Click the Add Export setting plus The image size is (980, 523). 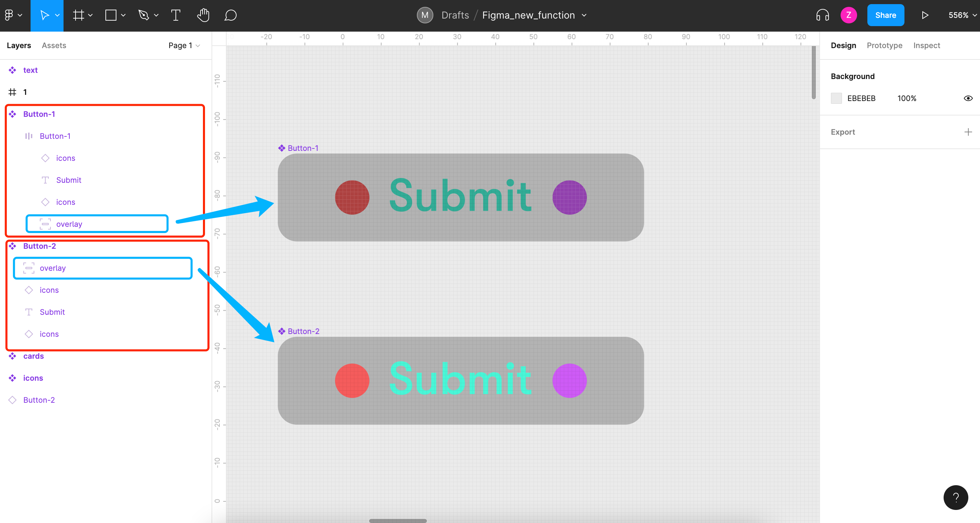[970, 132]
